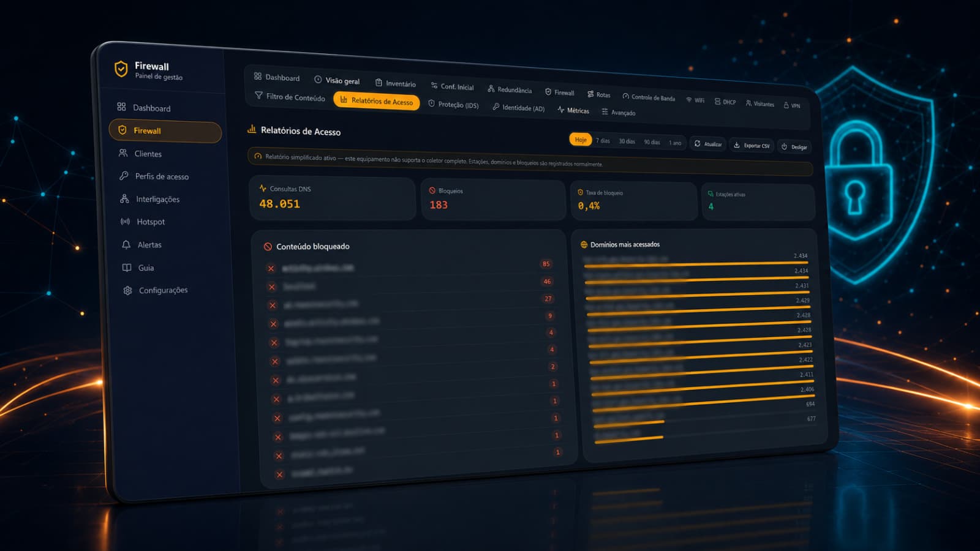
Task: Click the bar chart icon beside Relatórios de Acesso title
Action: pyautogui.click(x=252, y=129)
